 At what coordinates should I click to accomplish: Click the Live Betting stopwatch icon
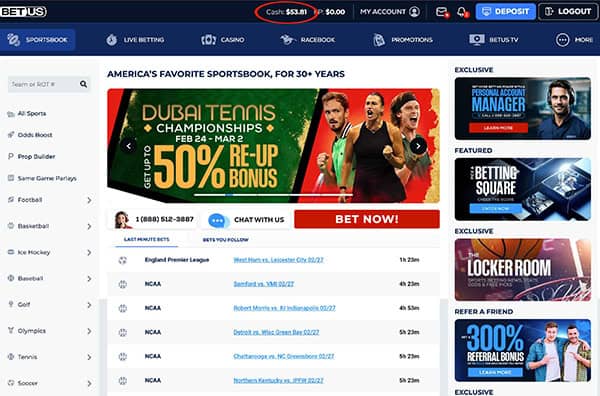pyautogui.click(x=111, y=39)
